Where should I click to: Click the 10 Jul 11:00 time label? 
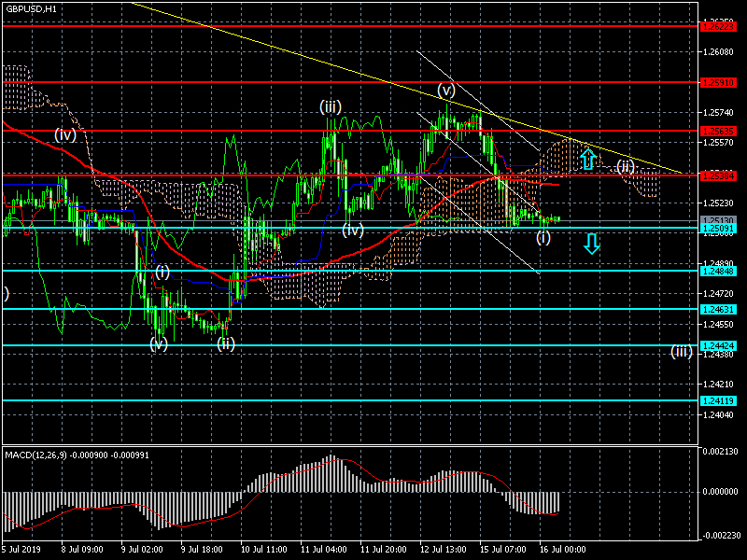(264, 550)
